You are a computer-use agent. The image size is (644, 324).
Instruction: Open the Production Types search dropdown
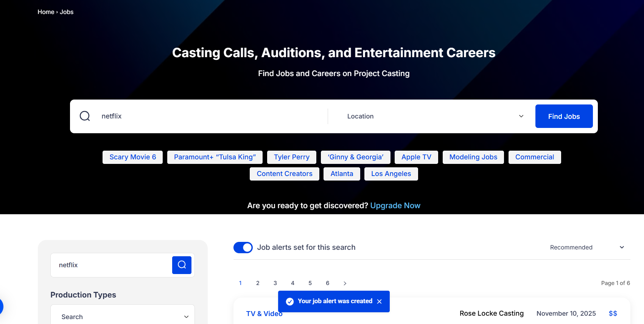pyautogui.click(x=123, y=316)
